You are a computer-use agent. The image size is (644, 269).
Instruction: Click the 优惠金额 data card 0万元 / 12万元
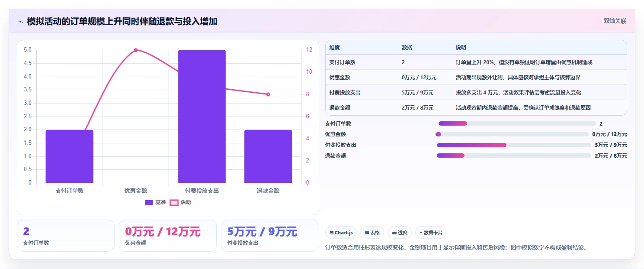(168, 236)
